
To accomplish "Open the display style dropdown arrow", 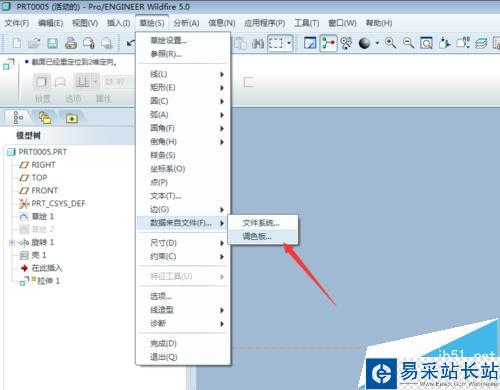I will coord(377,43).
